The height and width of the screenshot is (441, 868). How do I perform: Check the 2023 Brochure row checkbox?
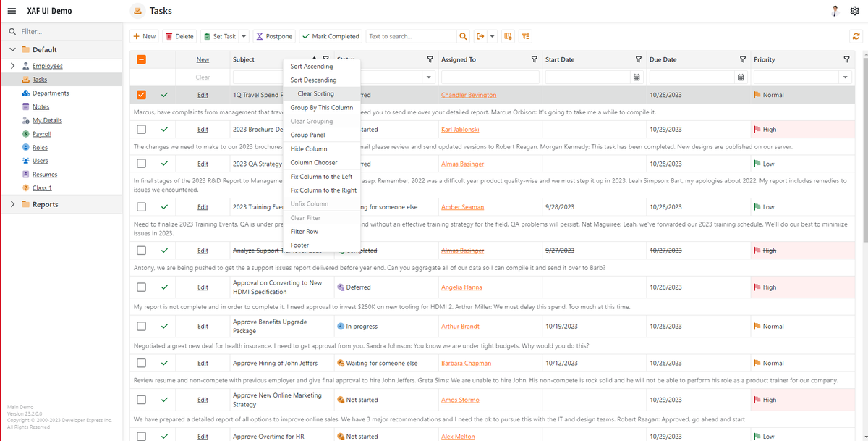pos(141,129)
